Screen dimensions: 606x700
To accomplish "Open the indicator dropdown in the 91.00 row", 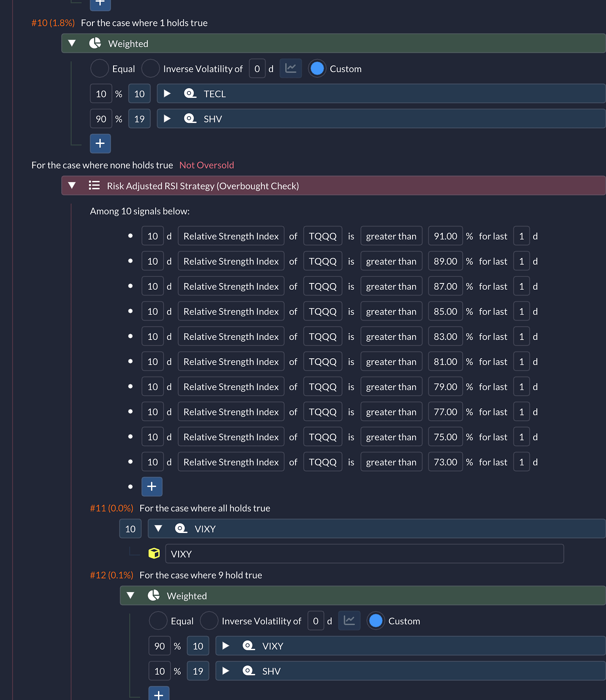I will 231,236.
